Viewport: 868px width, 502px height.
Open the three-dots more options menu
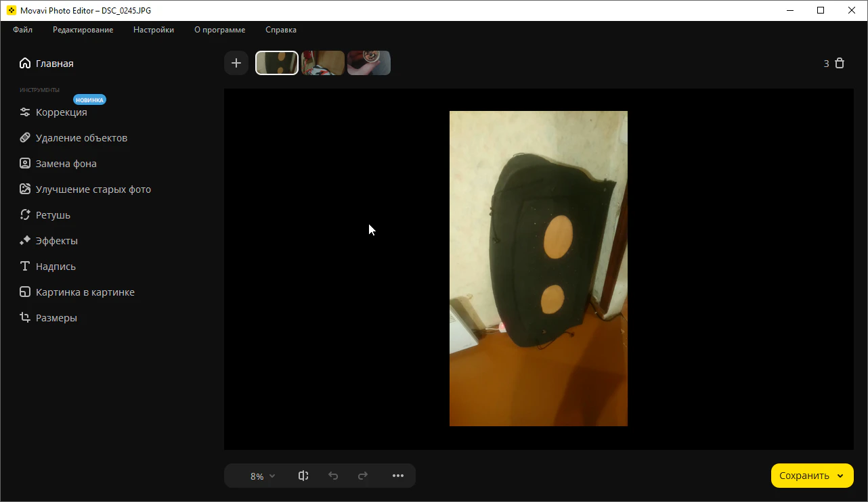pos(398,476)
